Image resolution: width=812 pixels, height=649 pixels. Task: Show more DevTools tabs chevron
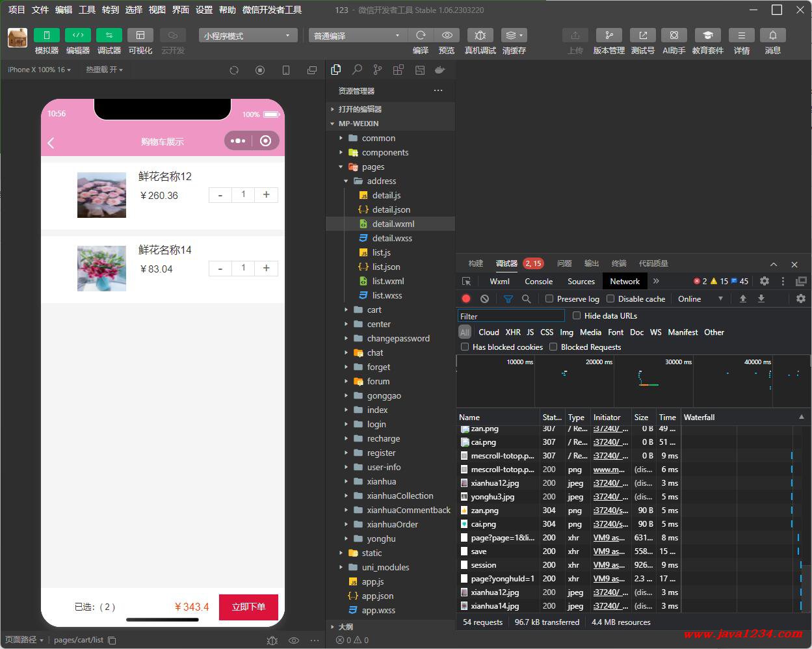[x=656, y=282]
